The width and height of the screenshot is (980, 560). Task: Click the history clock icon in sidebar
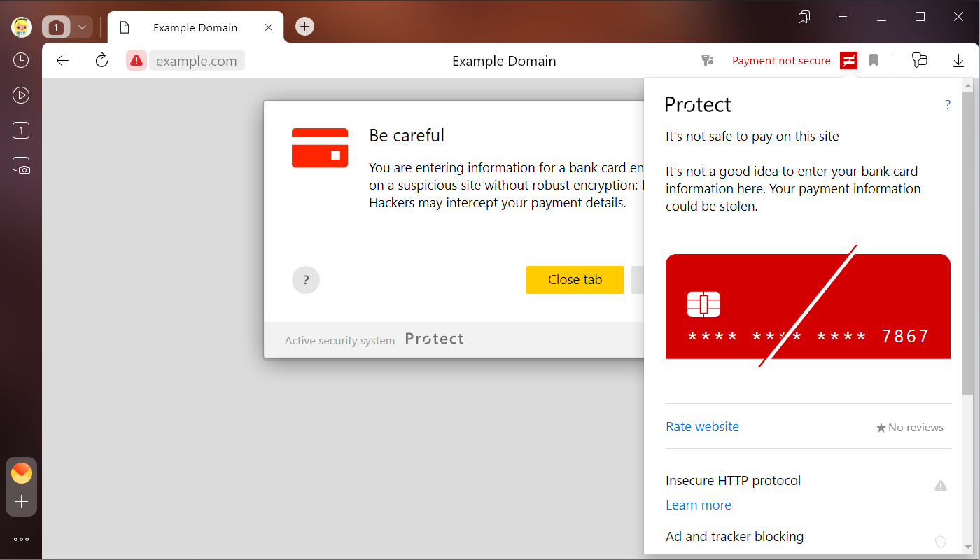[21, 60]
